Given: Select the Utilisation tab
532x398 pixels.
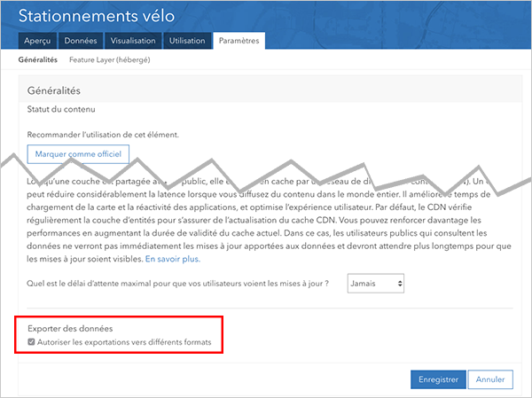Looking at the screenshot, I should point(186,41).
